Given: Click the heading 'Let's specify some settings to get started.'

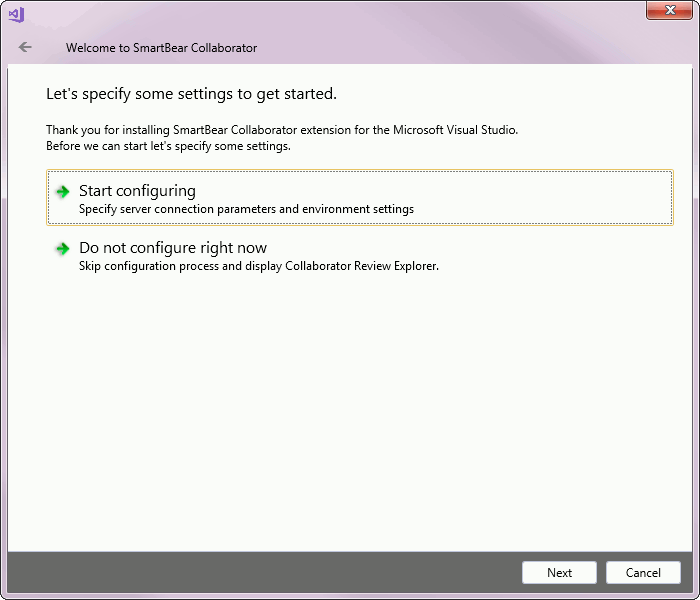Looking at the screenshot, I should (x=192, y=94).
